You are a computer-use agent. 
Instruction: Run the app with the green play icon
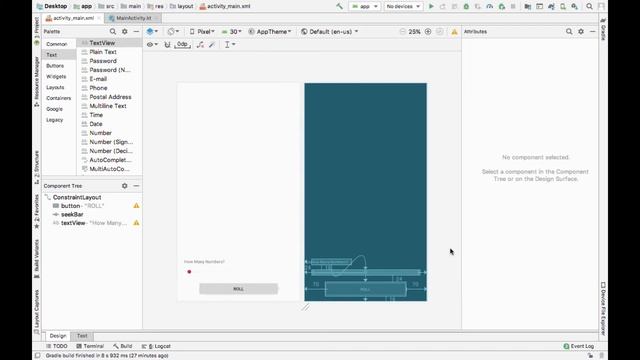(x=431, y=7)
